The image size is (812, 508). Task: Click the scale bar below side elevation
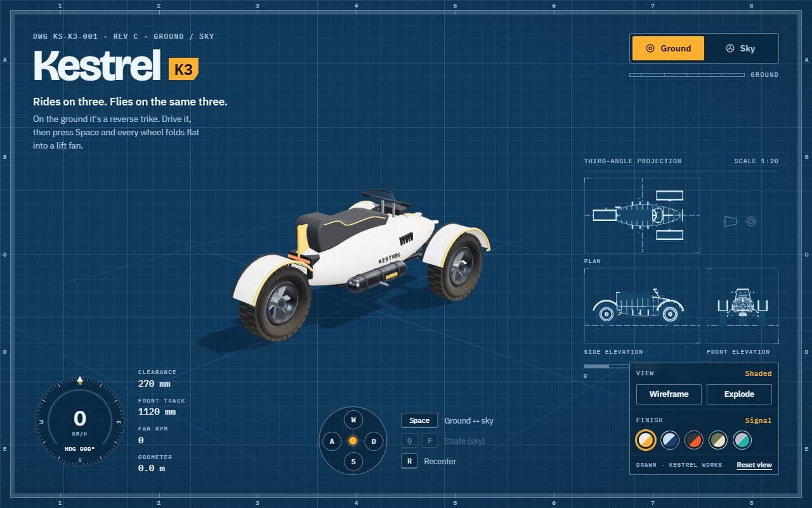tap(606, 366)
